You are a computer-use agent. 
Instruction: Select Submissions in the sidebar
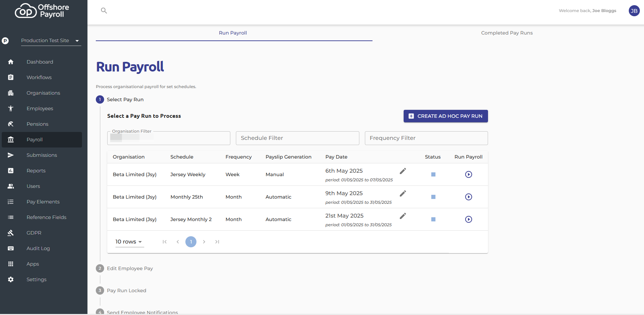(x=42, y=155)
